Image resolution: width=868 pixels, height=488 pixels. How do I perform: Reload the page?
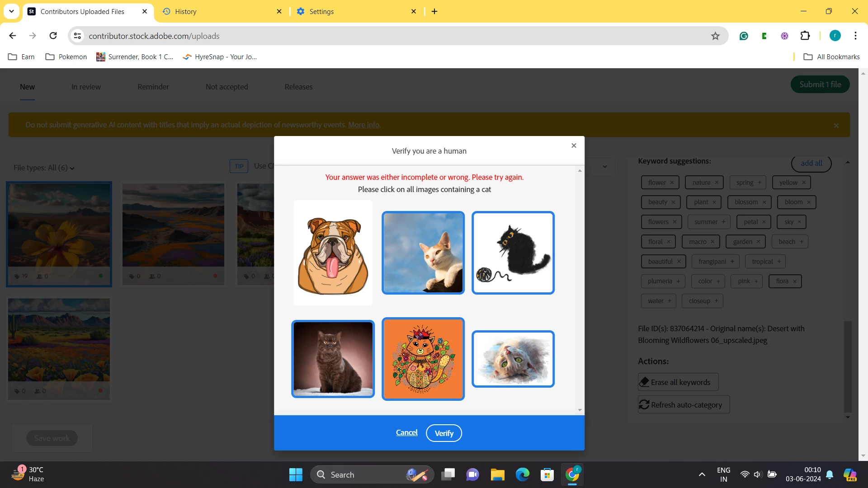(x=53, y=36)
